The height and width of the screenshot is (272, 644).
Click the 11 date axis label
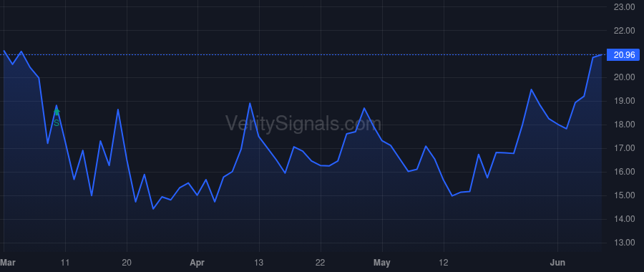65,262
